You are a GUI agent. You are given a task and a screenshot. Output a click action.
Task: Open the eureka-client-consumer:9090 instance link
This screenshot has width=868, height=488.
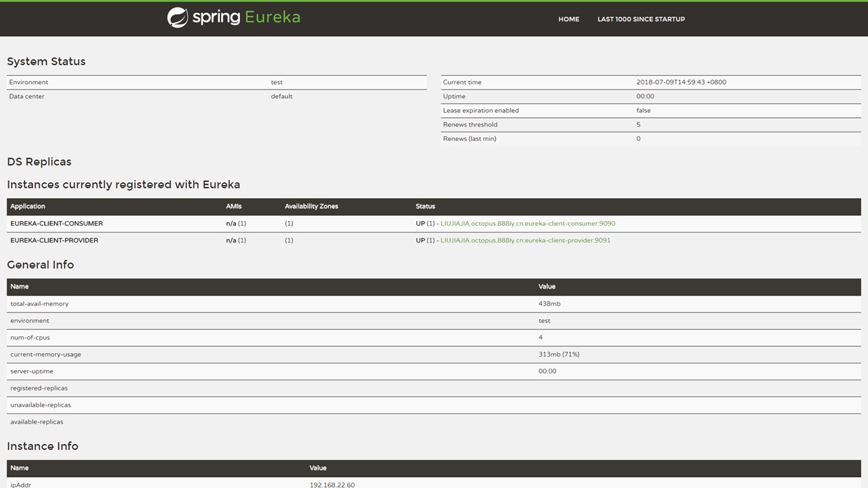coord(528,224)
